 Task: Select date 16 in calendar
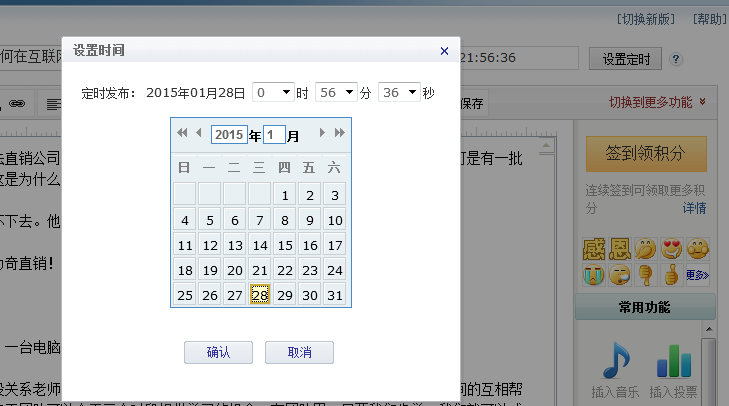coord(310,245)
